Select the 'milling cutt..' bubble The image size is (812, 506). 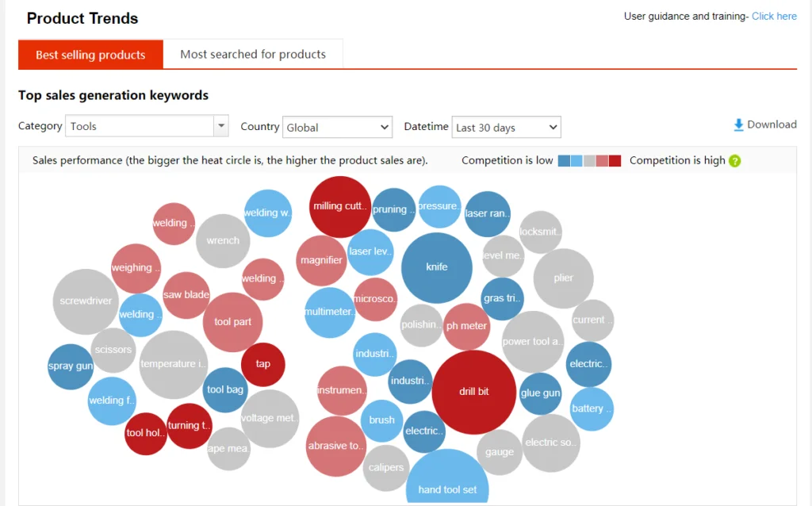point(339,207)
